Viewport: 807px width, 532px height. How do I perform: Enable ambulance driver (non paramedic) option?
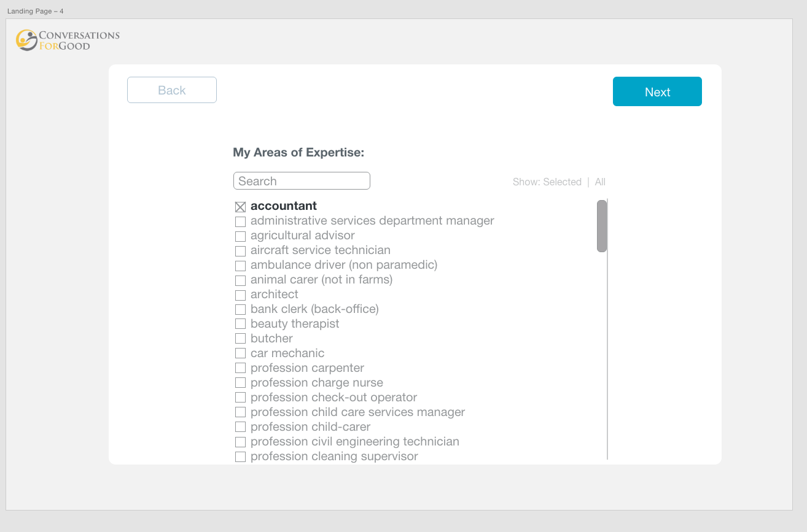(241, 266)
